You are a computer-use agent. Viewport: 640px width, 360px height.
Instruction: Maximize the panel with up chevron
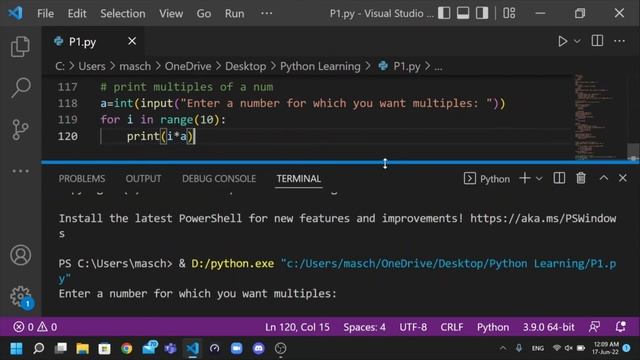[x=603, y=178]
